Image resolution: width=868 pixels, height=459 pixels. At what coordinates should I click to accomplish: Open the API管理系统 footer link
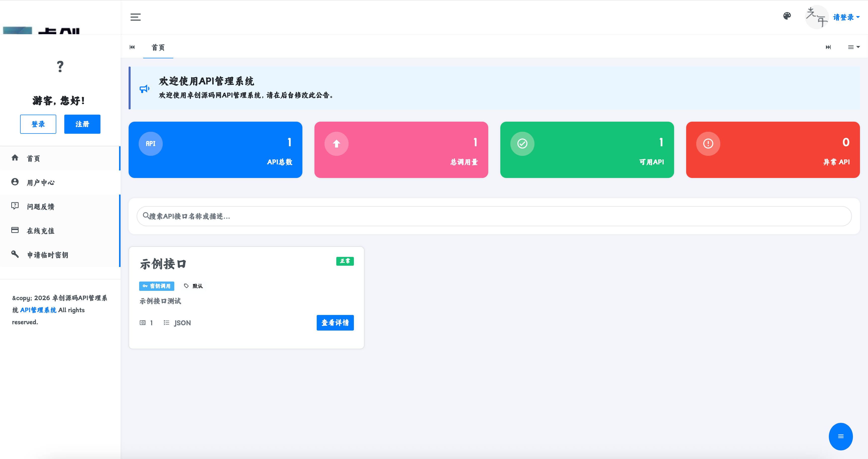(x=38, y=310)
